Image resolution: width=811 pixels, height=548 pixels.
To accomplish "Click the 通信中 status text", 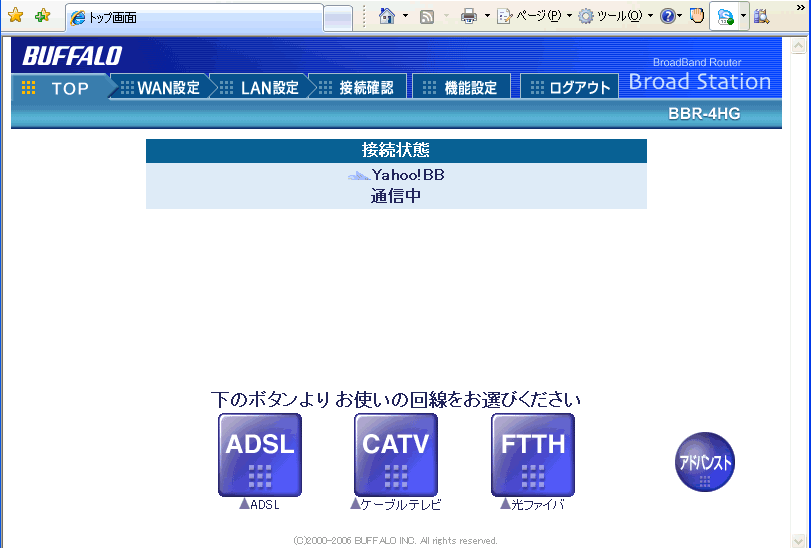I will tap(396, 196).
